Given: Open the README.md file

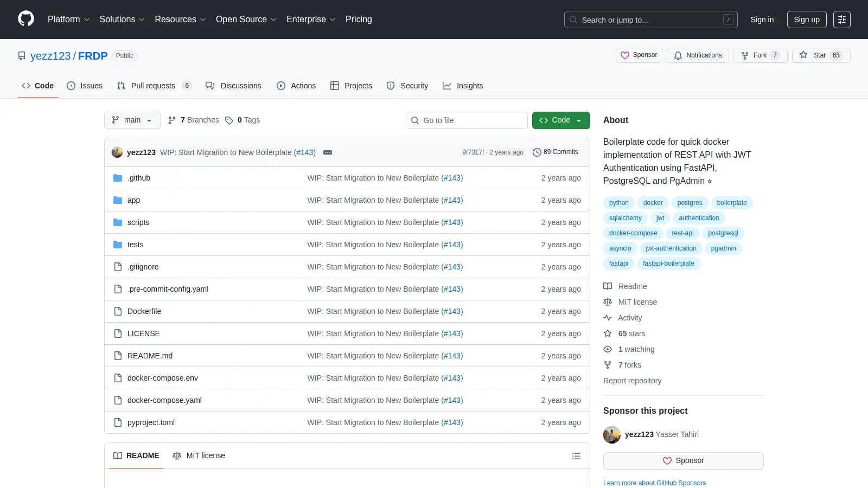Looking at the screenshot, I should click(x=150, y=356).
